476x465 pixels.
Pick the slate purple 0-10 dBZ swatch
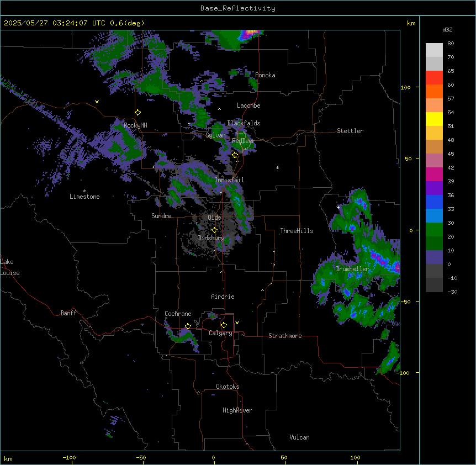434,257
